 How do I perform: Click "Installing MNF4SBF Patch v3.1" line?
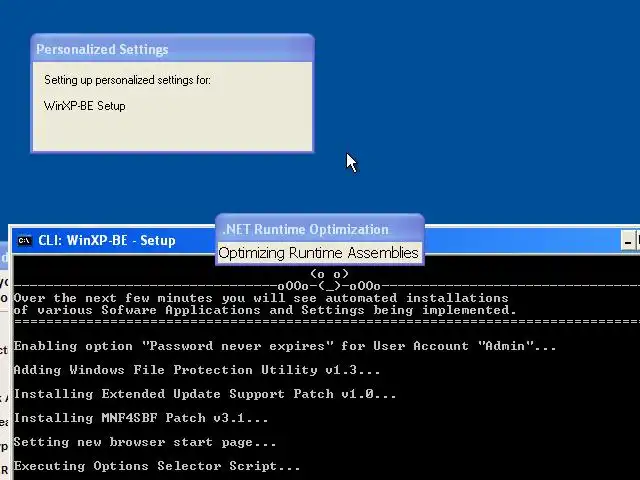141,418
